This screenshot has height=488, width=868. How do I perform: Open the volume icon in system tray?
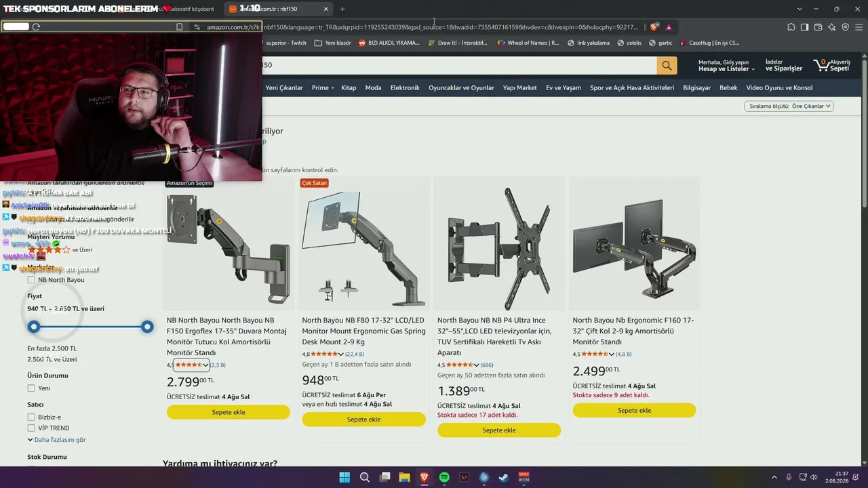pyautogui.click(x=814, y=477)
